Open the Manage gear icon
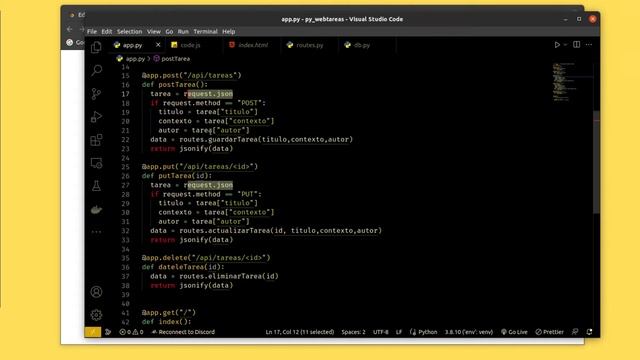 click(x=96, y=315)
